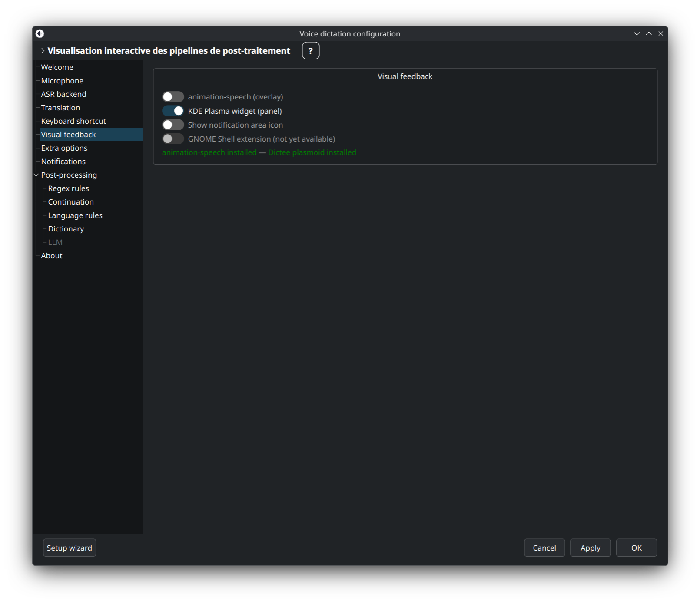
Task: Click 'Dictee plasmoid installed' status text
Action: pyautogui.click(x=312, y=152)
